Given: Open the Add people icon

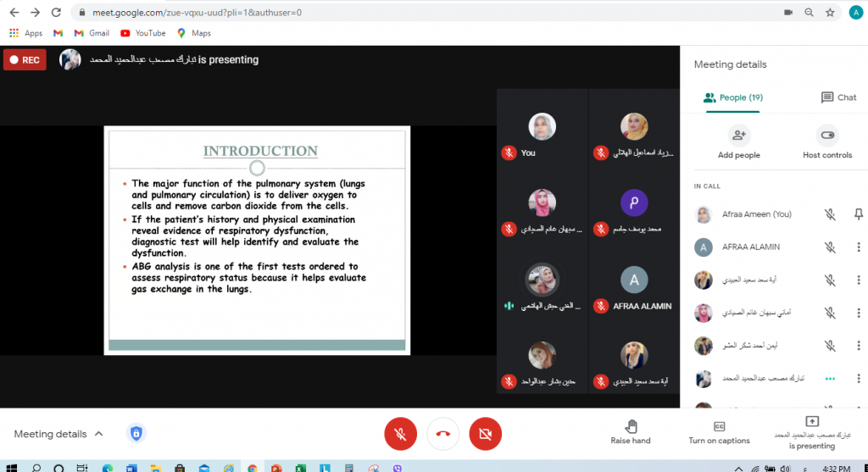Looking at the screenshot, I should [x=738, y=136].
